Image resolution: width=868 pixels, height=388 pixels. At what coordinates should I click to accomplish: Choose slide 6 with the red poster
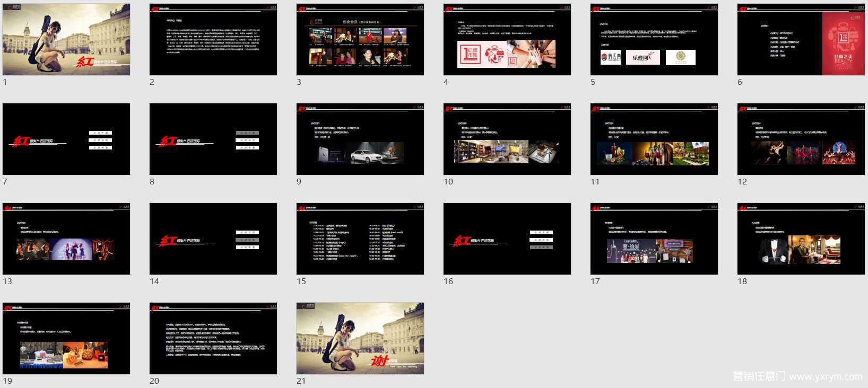point(801,40)
